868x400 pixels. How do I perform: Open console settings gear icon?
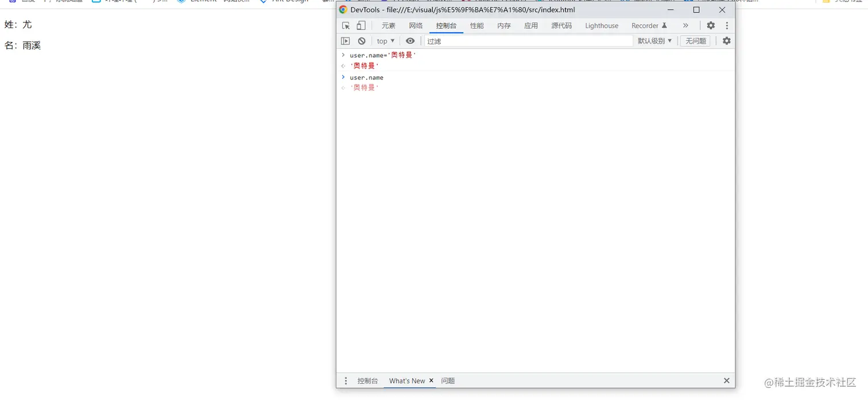click(727, 41)
